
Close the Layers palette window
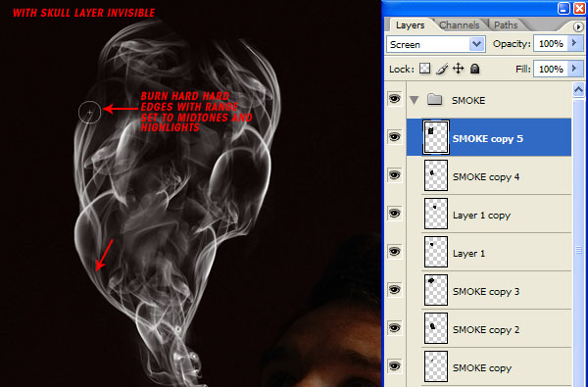click(579, 8)
